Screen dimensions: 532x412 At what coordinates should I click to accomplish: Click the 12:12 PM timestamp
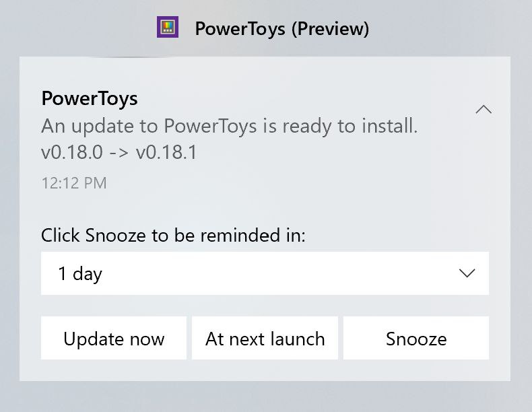pyautogui.click(x=74, y=183)
